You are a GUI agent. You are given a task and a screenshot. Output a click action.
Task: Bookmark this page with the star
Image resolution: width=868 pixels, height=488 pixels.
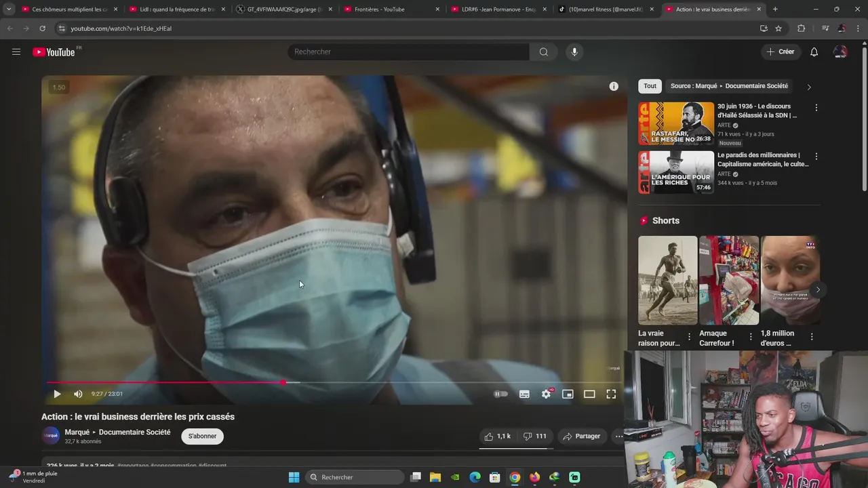coord(778,28)
